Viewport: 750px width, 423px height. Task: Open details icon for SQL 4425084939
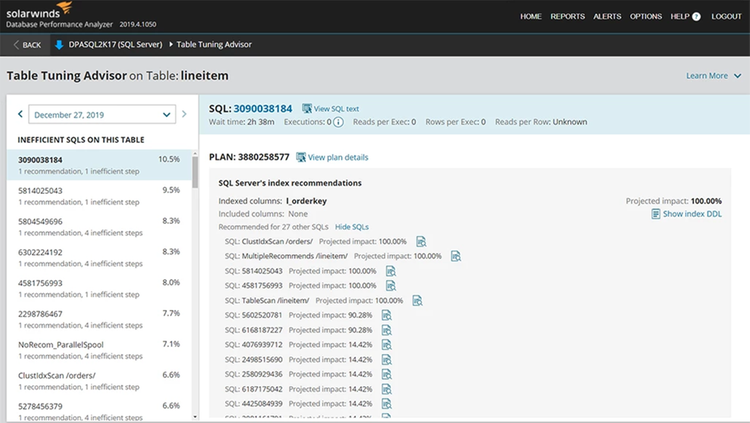click(386, 404)
